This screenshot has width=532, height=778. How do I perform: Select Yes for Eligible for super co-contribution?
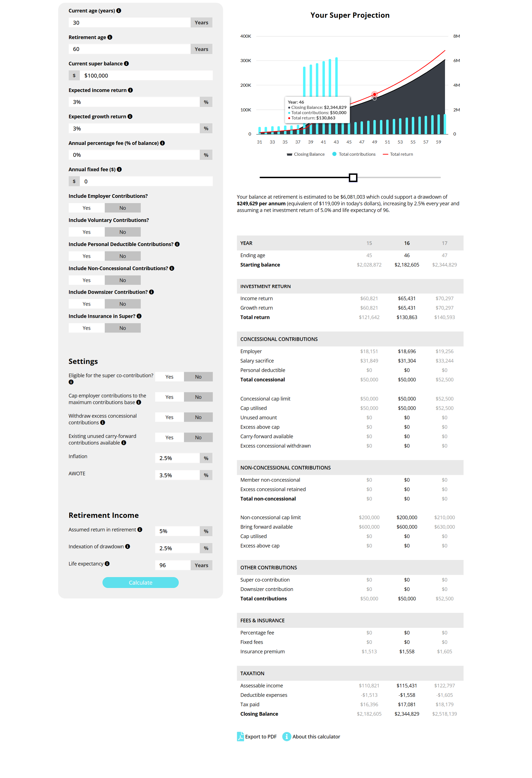[169, 377]
